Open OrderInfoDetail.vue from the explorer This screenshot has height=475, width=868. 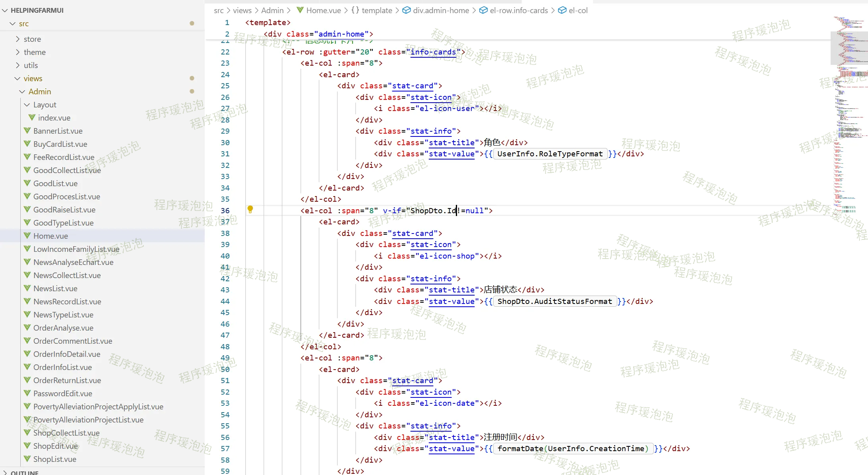(x=66, y=354)
